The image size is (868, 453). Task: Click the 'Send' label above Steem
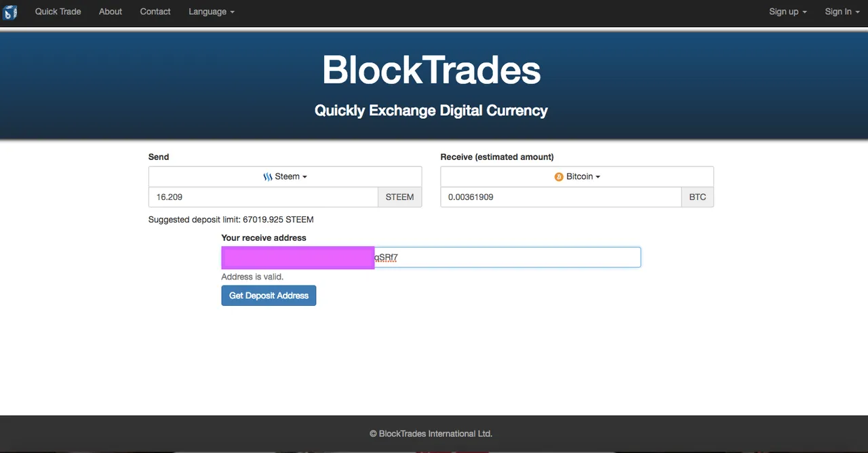[159, 157]
